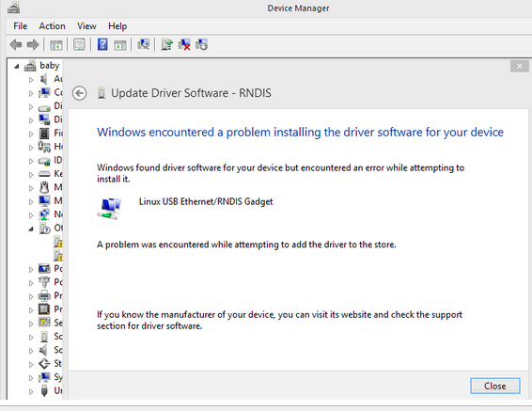Select the speaker icon beside 'Au' node
This screenshot has width=532, height=411.
pos(44,79)
